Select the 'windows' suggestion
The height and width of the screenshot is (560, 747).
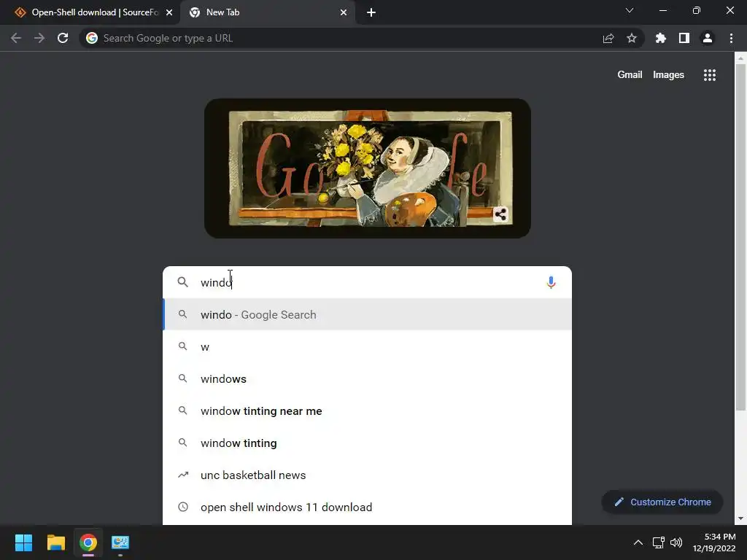368,378
